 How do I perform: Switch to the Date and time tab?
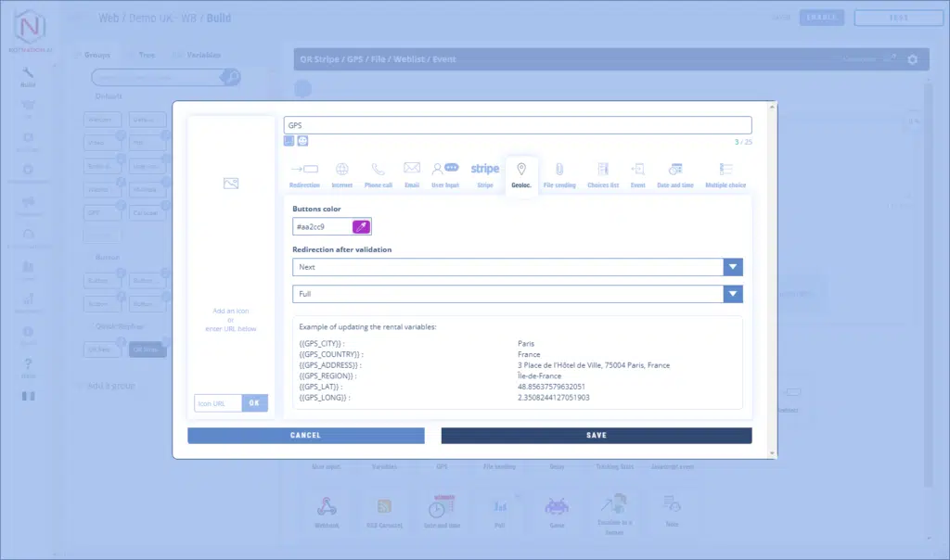click(x=675, y=173)
